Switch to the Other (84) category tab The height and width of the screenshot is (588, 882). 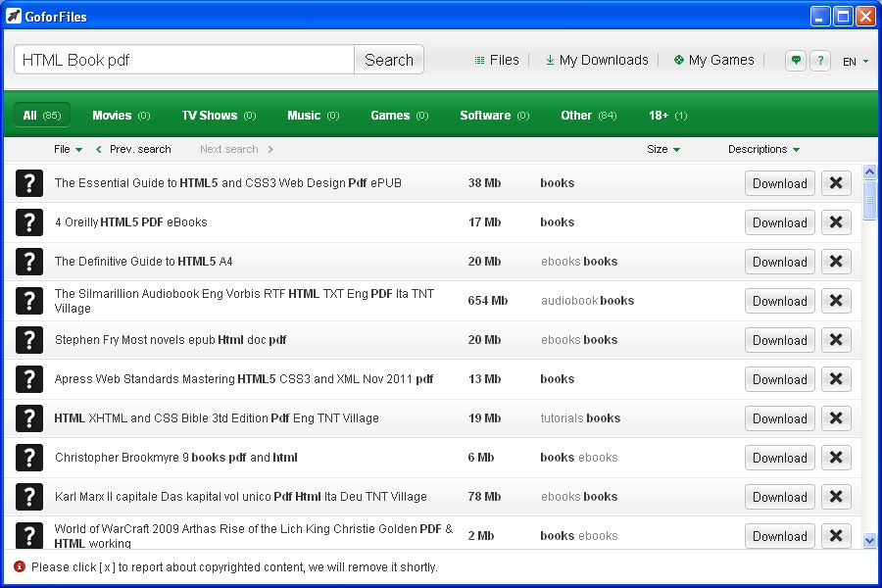[x=588, y=116]
